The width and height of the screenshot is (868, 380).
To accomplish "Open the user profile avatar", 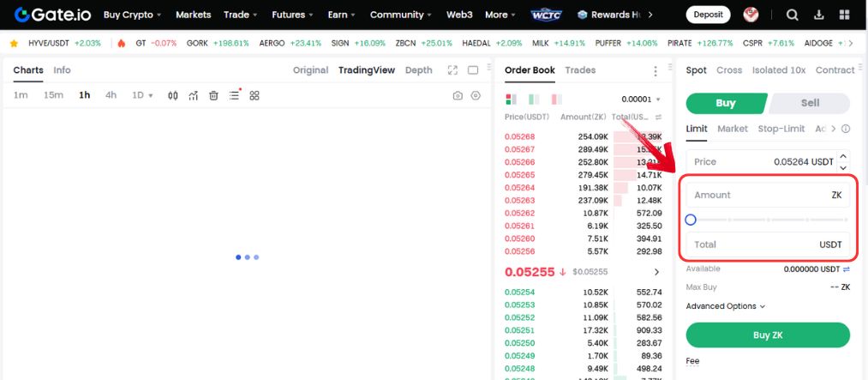I will coord(751,15).
